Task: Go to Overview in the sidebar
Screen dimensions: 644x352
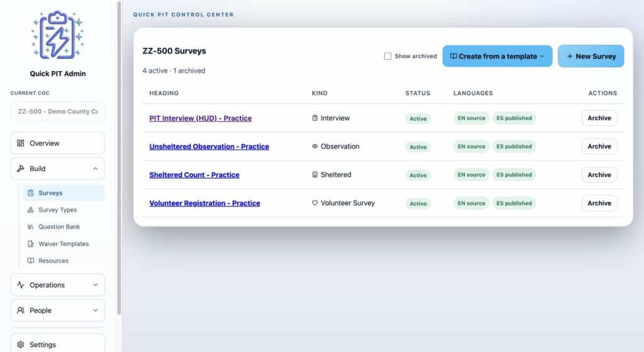Action: [x=57, y=143]
